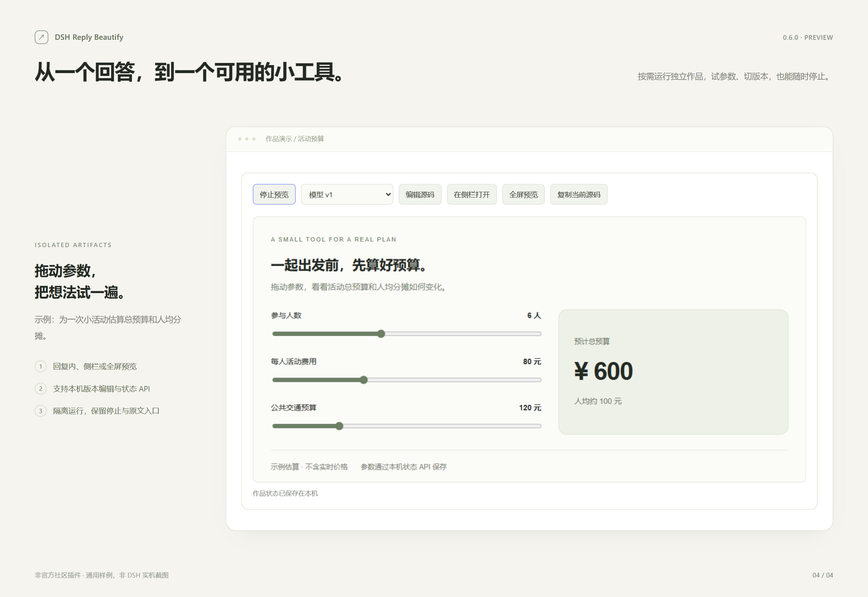
Task: Click the 非官方社区插件 footer disclaimer
Action: 102,575
